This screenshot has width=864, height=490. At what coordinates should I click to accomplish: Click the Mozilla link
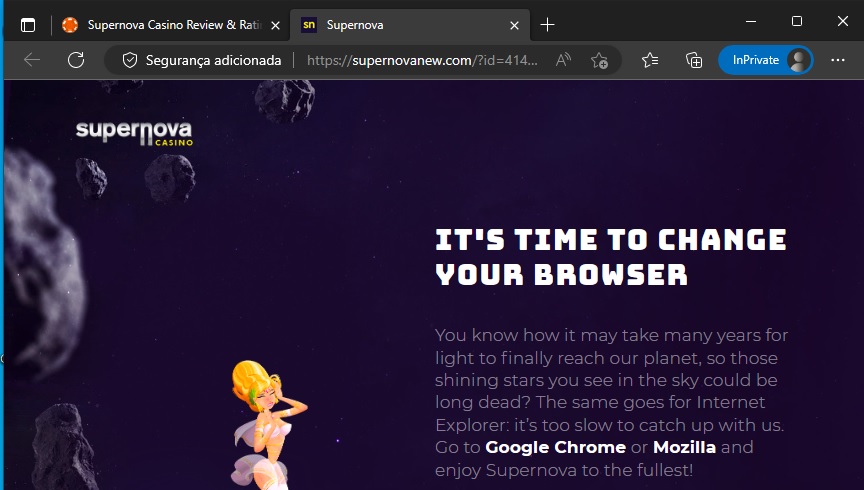[x=684, y=447]
